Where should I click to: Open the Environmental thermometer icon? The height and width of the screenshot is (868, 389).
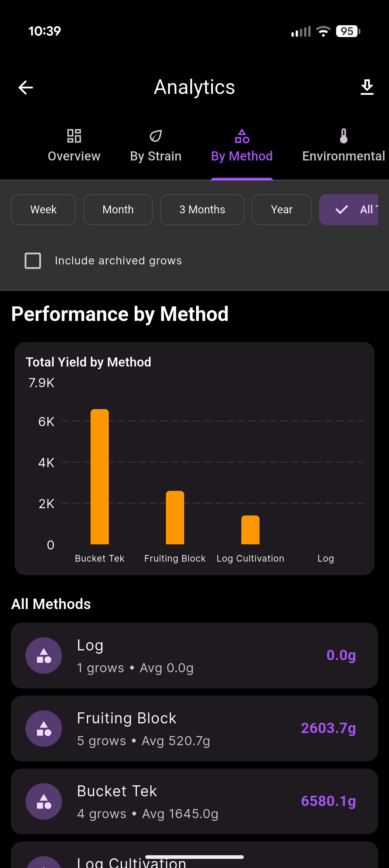(343, 136)
